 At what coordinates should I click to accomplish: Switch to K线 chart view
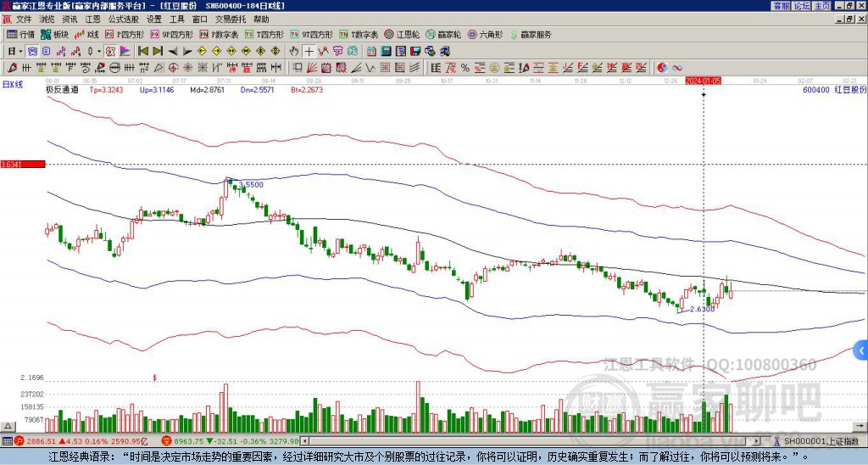coord(86,34)
